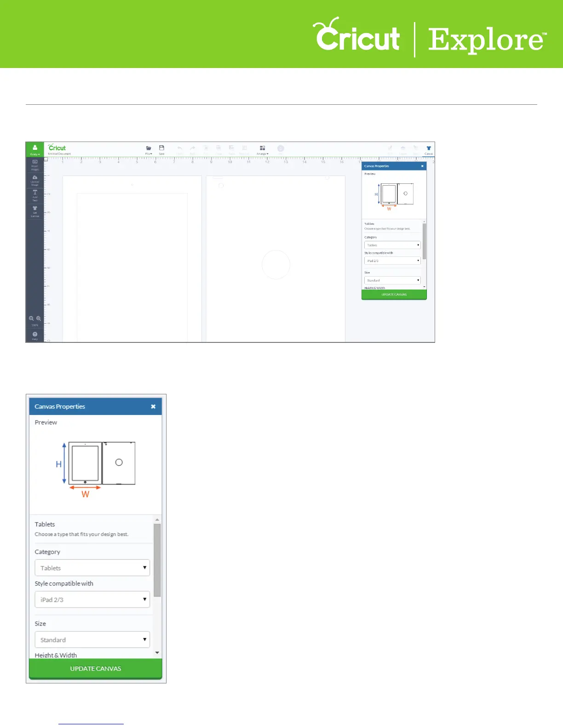Click the "Untitled Document" title under the logo
Screen dimensions: 563x728
click(59, 154)
